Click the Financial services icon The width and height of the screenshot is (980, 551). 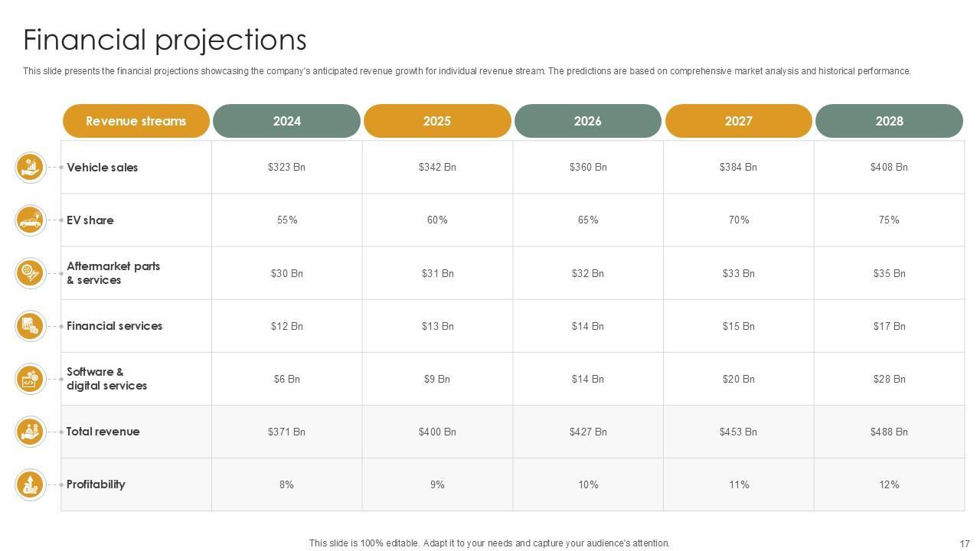click(x=30, y=326)
